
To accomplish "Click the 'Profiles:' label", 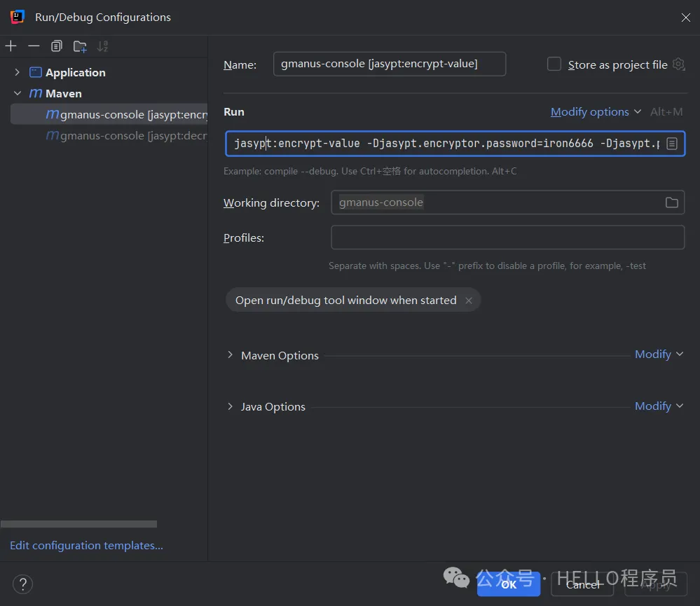I will tap(244, 238).
